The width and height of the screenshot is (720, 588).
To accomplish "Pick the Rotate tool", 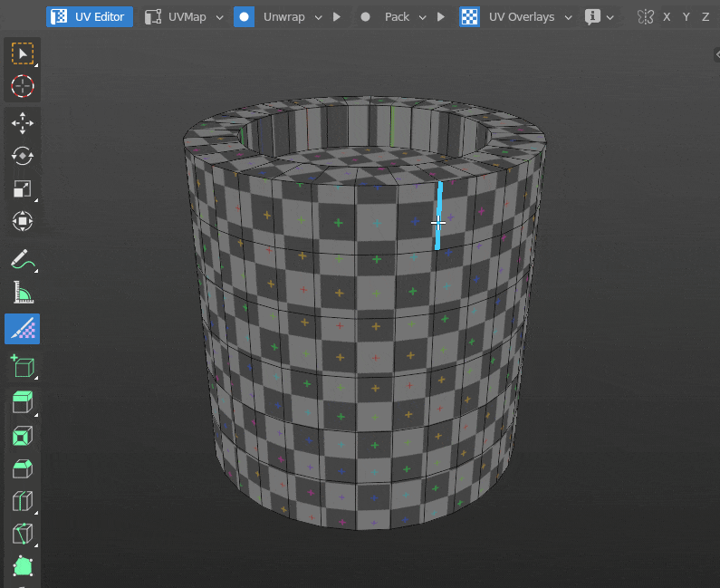I will click(23, 156).
